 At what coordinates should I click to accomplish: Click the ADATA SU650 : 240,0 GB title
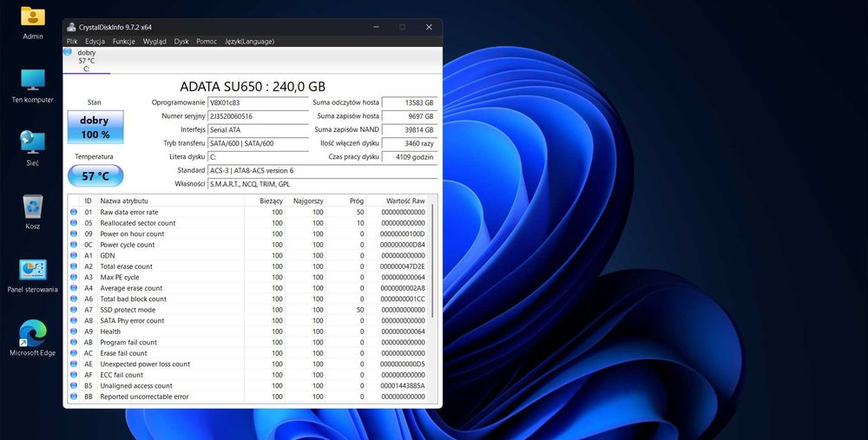253,86
